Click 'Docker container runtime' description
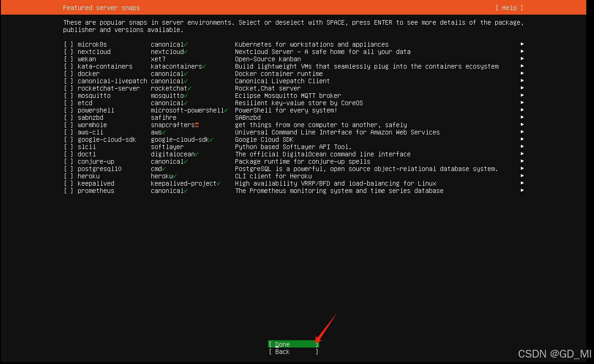The width and height of the screenshot is (594, 364). click(278, 74)
